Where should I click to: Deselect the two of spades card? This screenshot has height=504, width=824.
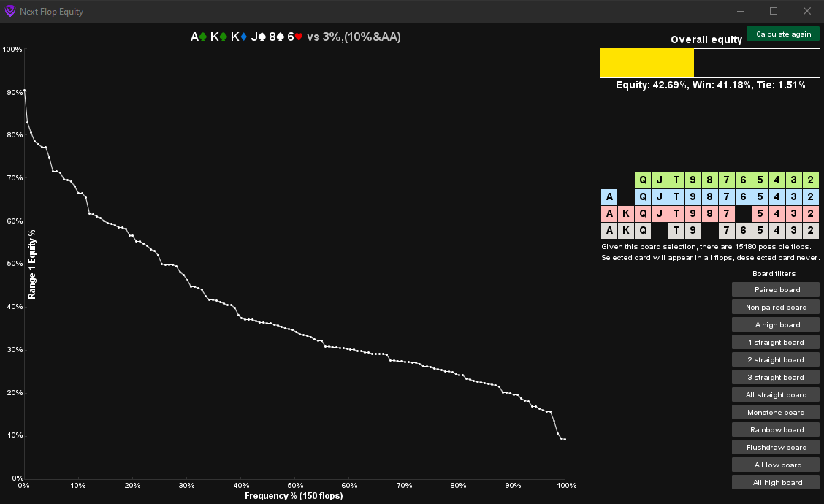click(x=811, y=230)
